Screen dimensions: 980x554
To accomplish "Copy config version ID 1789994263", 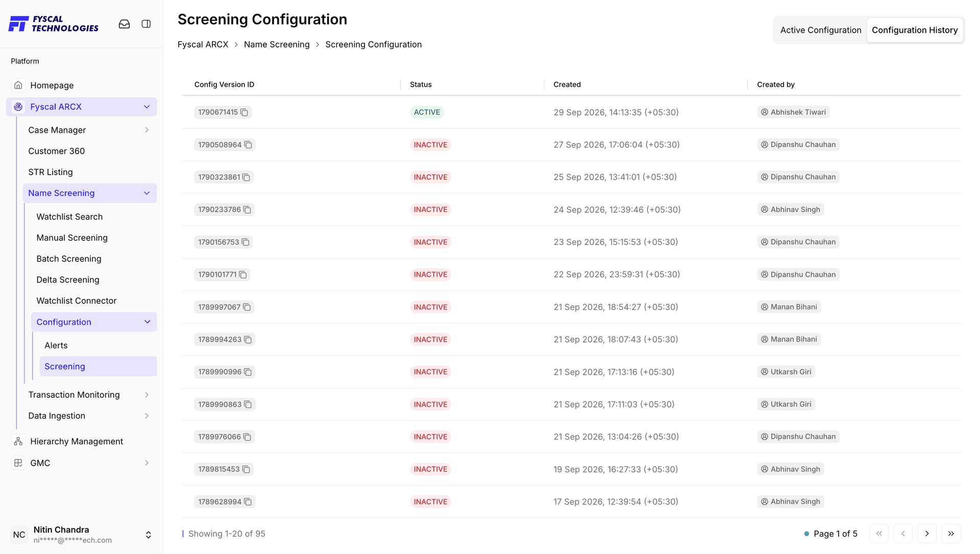I will click(248, 340).
